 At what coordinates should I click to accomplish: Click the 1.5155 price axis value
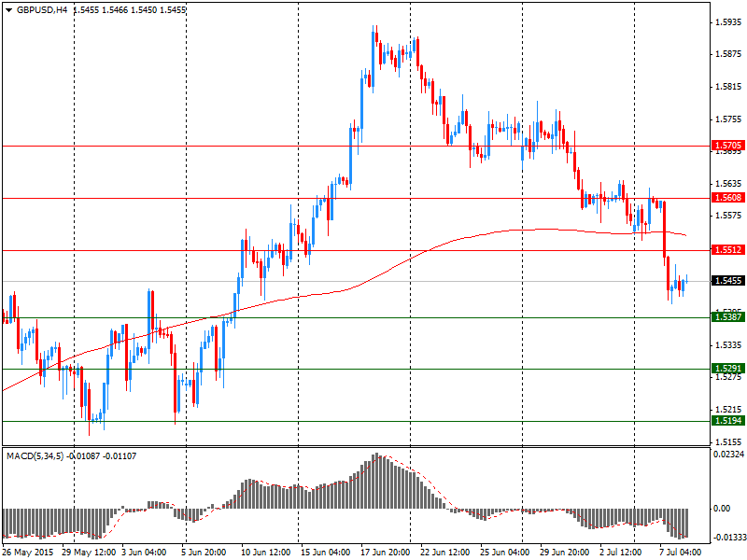729,441
